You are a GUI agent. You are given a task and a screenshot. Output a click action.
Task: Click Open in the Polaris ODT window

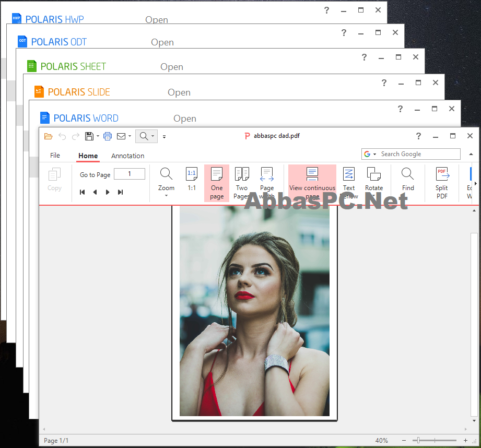(162, 42)
